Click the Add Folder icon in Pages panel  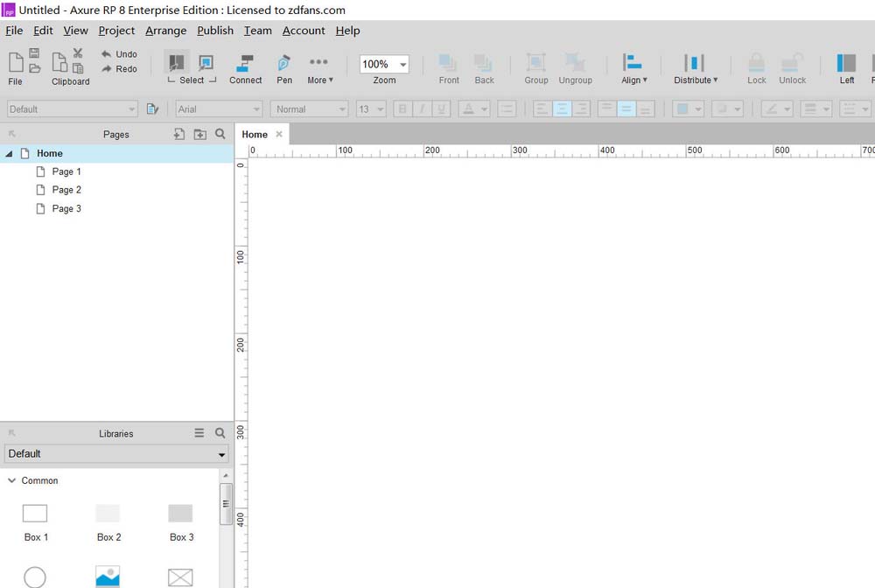[x=200, y=134]
